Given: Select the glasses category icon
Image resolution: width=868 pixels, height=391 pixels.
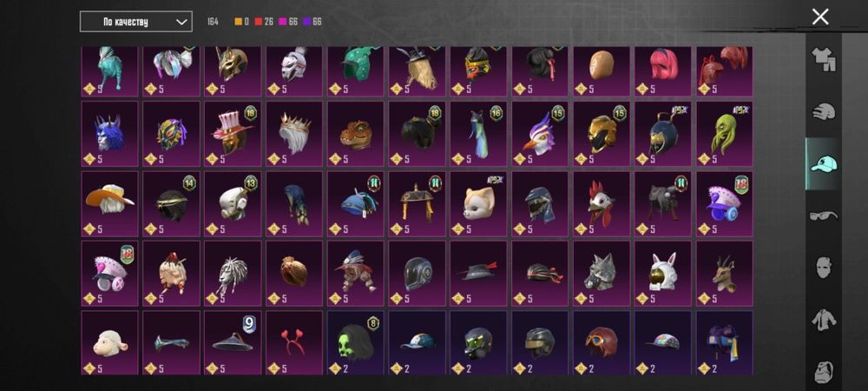Looking at the screenshot, I should [x=824, y=215].
